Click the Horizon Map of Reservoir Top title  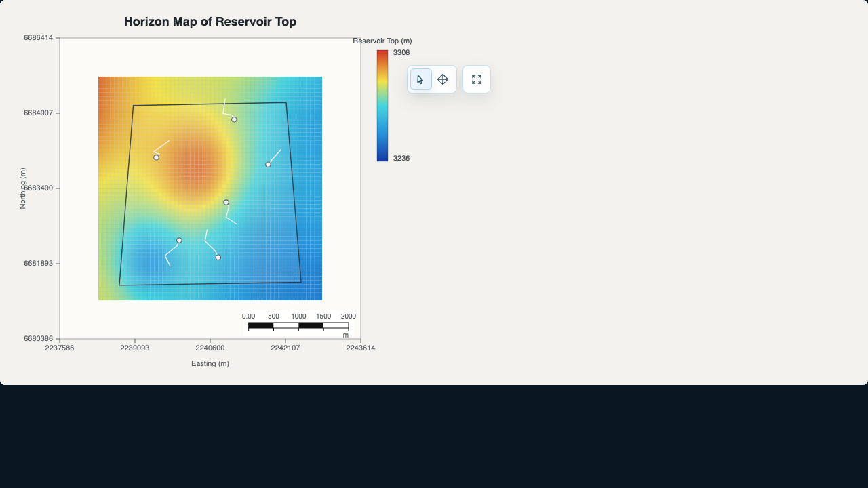pos(210,22)
